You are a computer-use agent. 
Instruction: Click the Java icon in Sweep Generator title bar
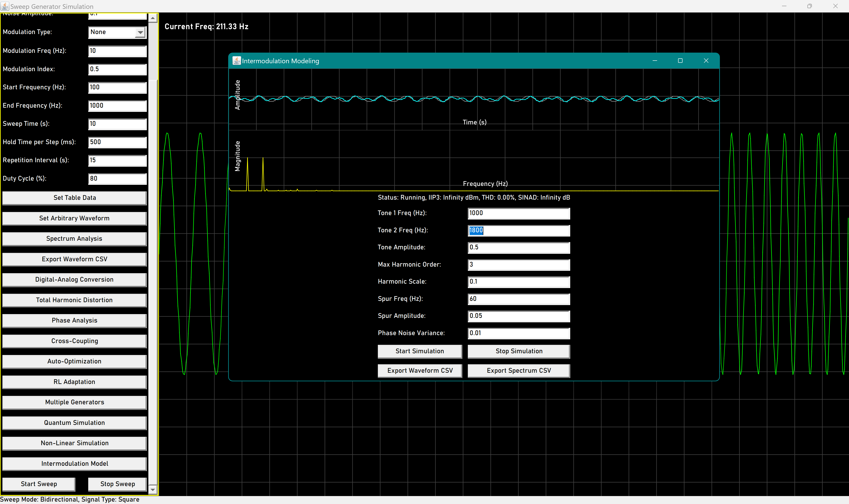pyautogui.click(x=5, y=6)
